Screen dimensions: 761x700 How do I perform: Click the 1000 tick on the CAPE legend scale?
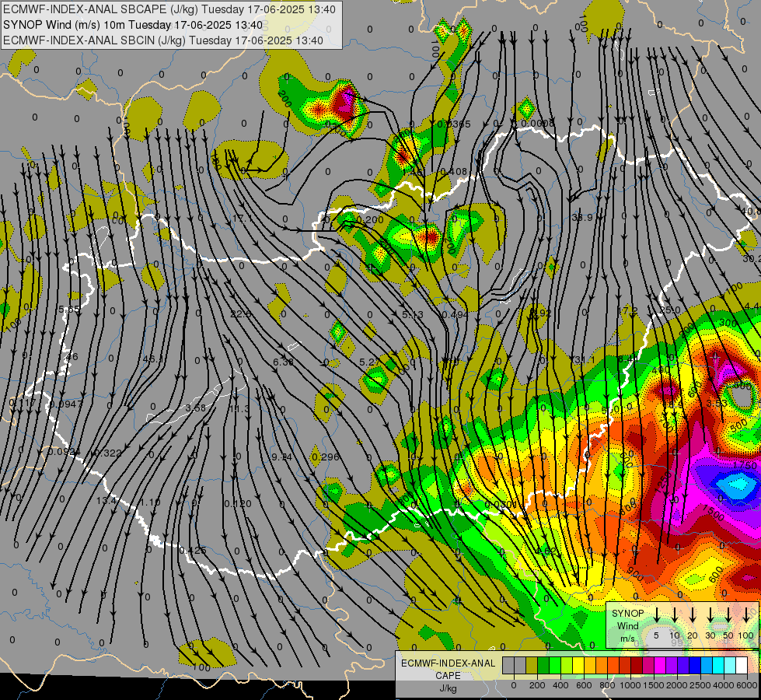[x=630, y=685]
